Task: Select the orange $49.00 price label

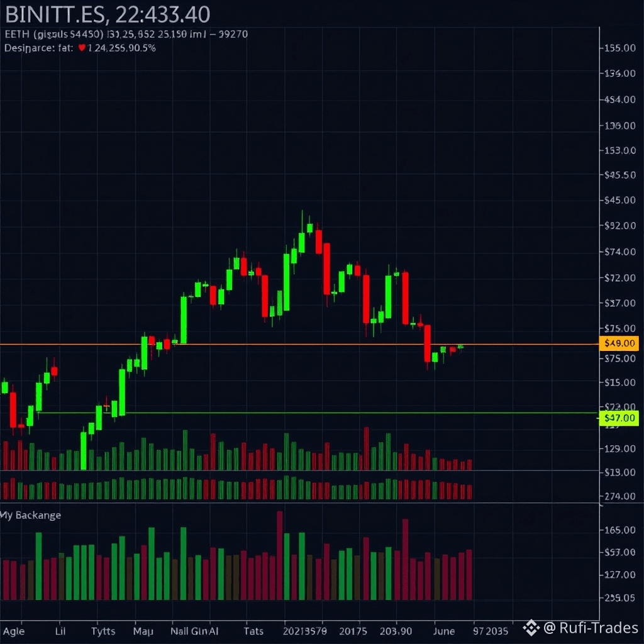Action: (x=619, y=343)
